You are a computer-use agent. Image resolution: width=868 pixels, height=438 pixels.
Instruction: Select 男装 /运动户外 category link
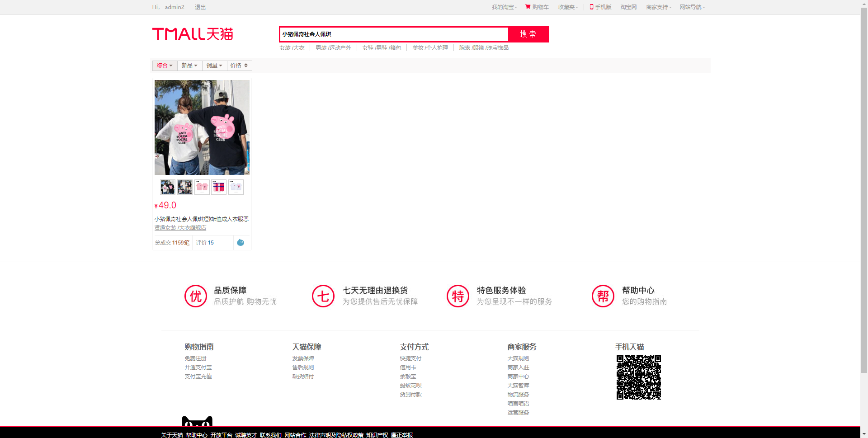pyautogui.click(x=333, y=48)
